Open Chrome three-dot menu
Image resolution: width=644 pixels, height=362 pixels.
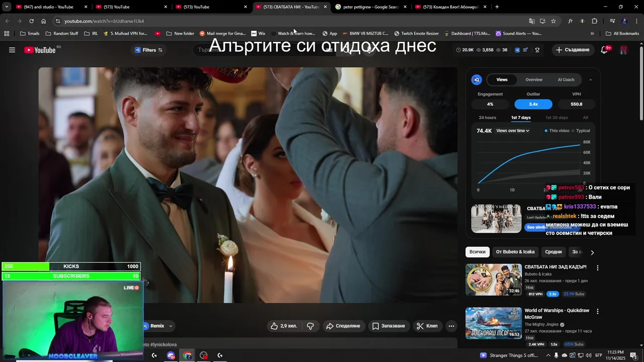pos(636,21)
